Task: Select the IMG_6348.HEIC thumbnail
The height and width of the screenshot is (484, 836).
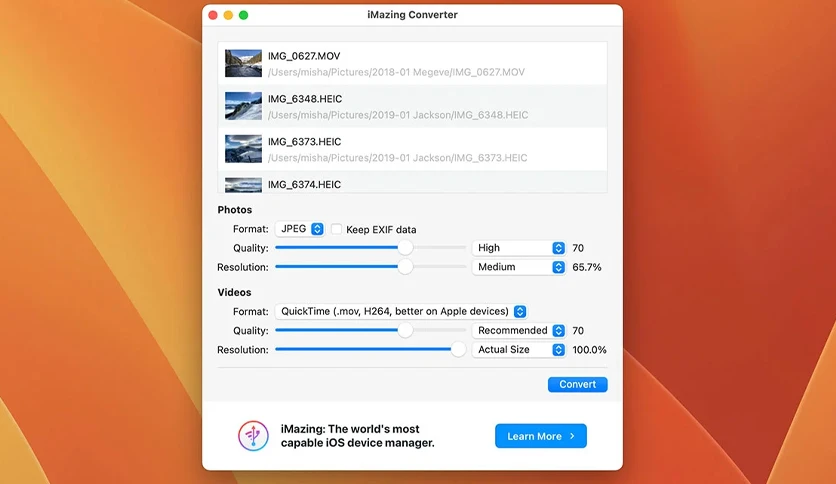Action: point(243,106)
